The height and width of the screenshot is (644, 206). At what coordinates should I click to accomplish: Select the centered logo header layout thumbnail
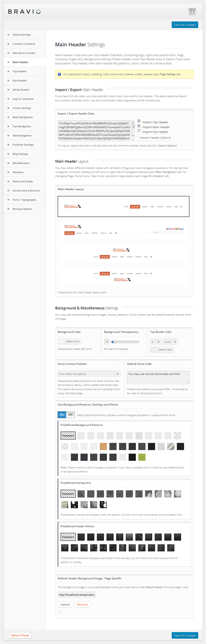click(x=124, y=253)
